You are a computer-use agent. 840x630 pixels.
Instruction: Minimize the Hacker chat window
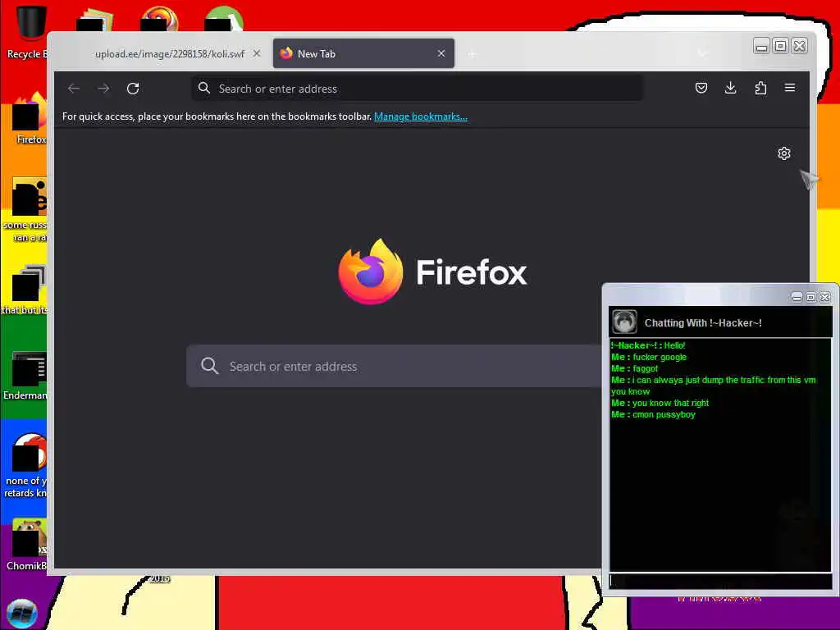[797, 297]
